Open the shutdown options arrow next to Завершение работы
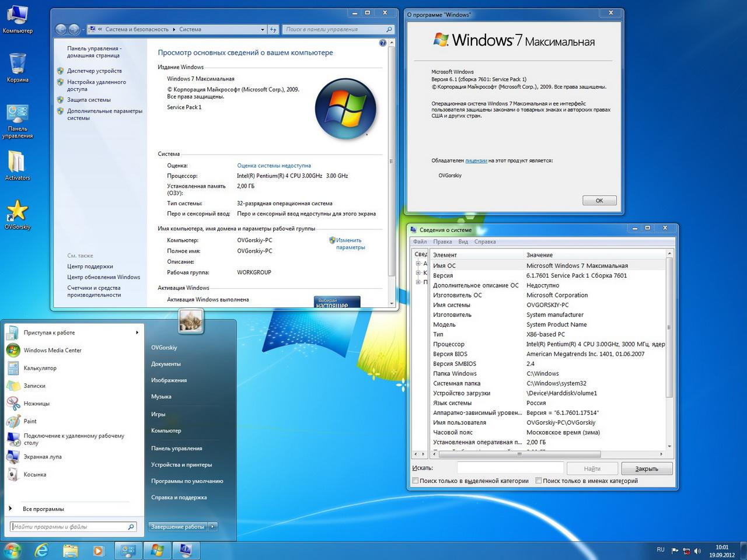This screenshot has width=747, height=560. point(212,527)
